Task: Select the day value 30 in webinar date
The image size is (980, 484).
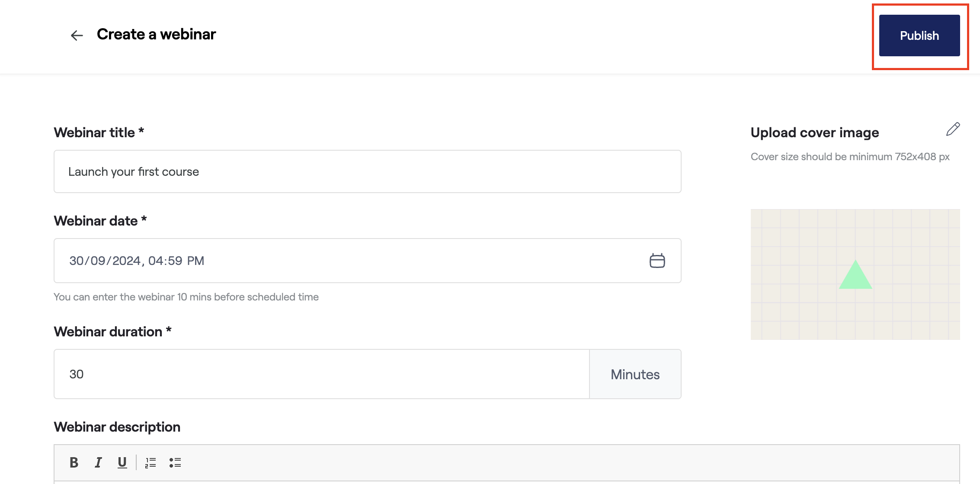Action: click(77, 261)
